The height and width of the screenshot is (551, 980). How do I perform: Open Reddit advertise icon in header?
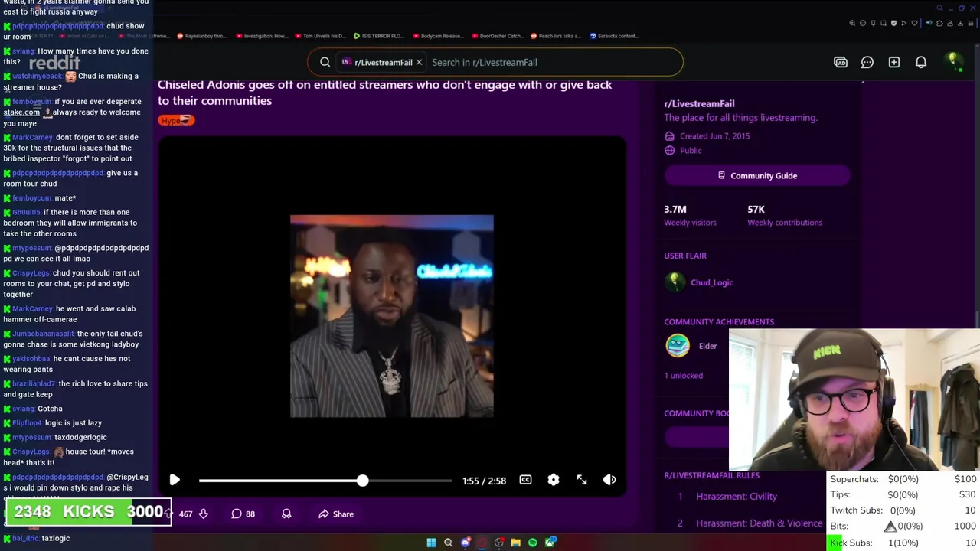click(841, 62)
